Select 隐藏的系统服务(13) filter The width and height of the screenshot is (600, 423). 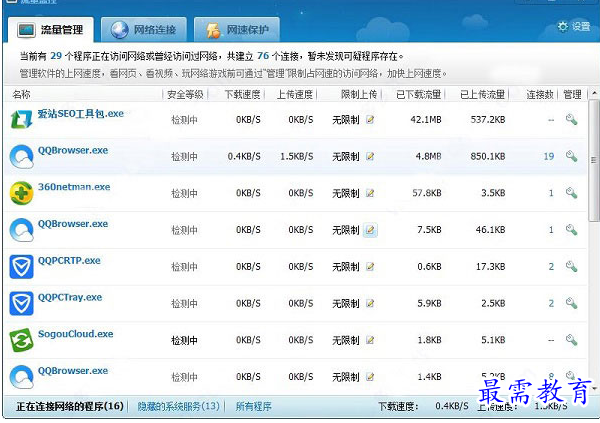coord(179,406)
